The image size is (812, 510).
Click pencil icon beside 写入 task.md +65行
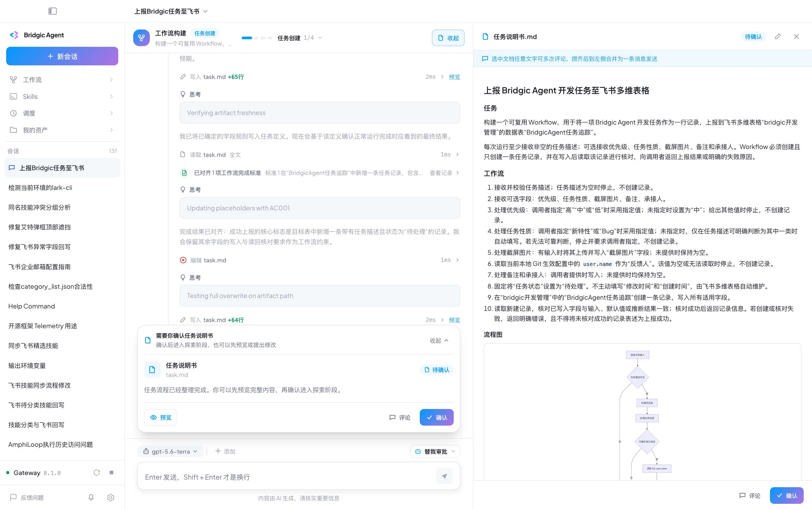pos(183,77)
